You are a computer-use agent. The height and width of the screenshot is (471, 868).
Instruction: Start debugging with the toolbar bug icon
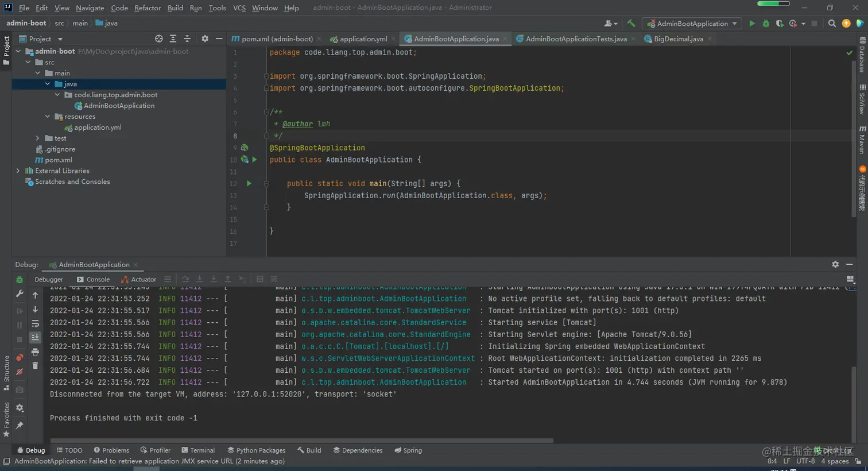tap(766, 24)
